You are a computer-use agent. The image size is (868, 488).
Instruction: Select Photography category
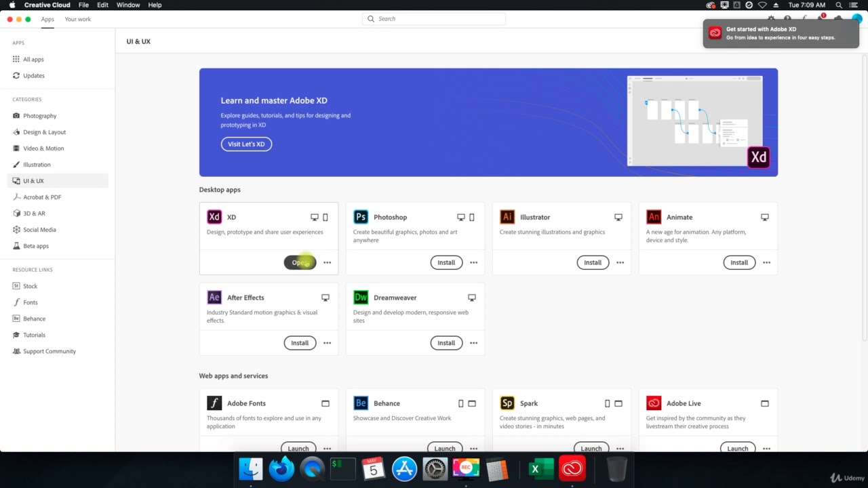point(58,116)
